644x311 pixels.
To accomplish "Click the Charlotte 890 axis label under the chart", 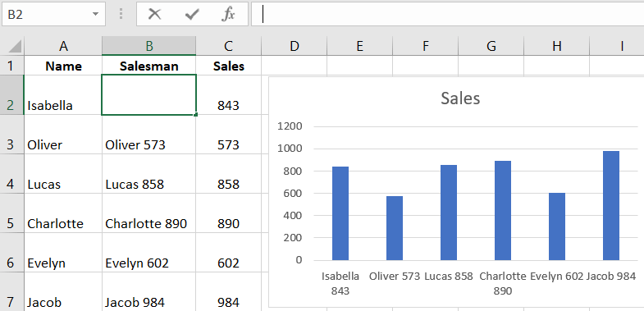I will 503,283.
